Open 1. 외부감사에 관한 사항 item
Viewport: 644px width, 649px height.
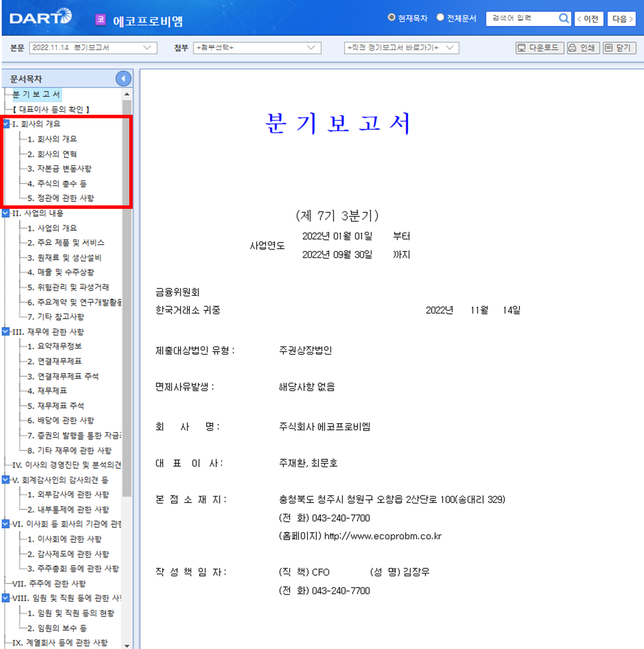click(68, 494)
